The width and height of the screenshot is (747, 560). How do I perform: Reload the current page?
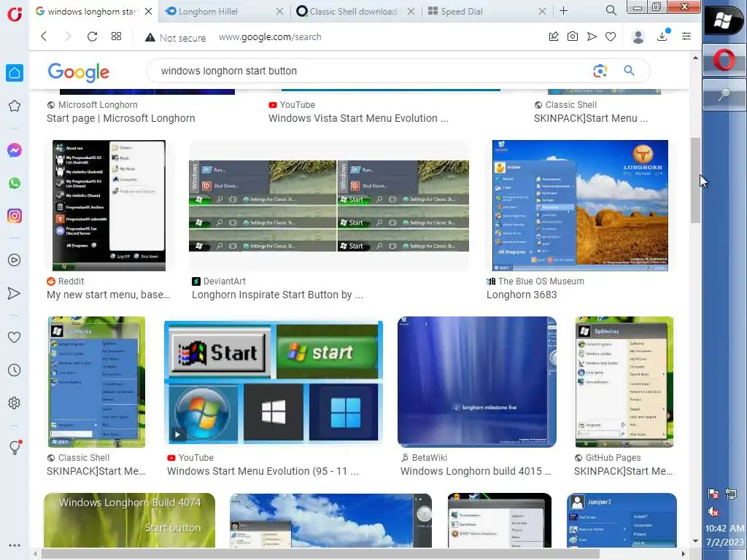tap(92, 36)
